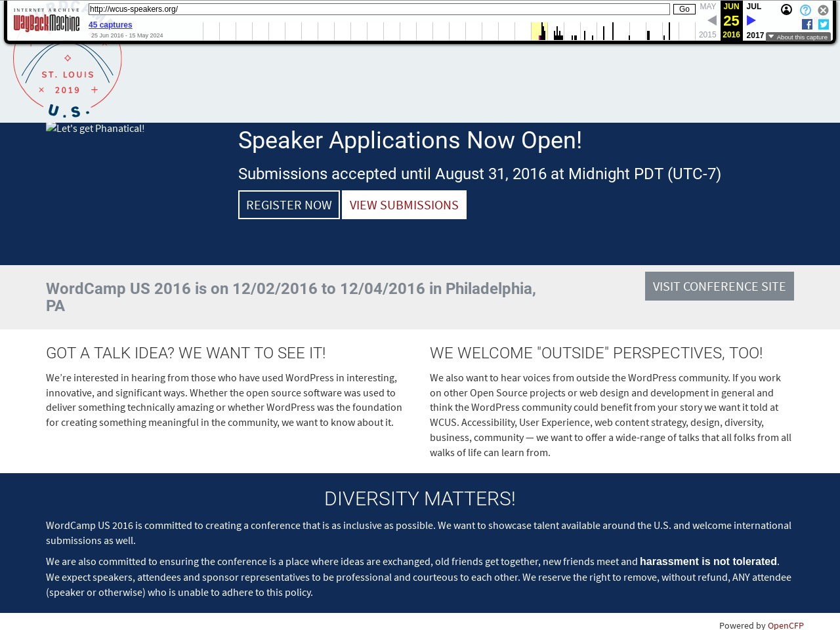Open View Submissions
This screenshot has height=630, width=840.
[404, 205]
